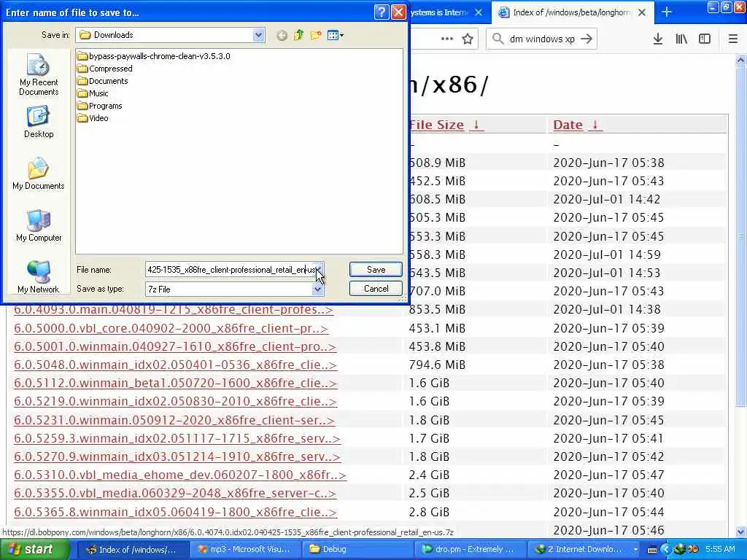Select the Music folder
Viewport: 747px width, 560px height.
pyautogui.click(x=93, y=93)
